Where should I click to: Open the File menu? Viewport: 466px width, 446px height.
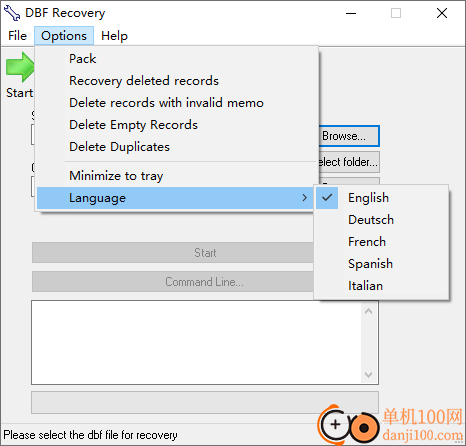pyautogui.click(x=17, y=36)
